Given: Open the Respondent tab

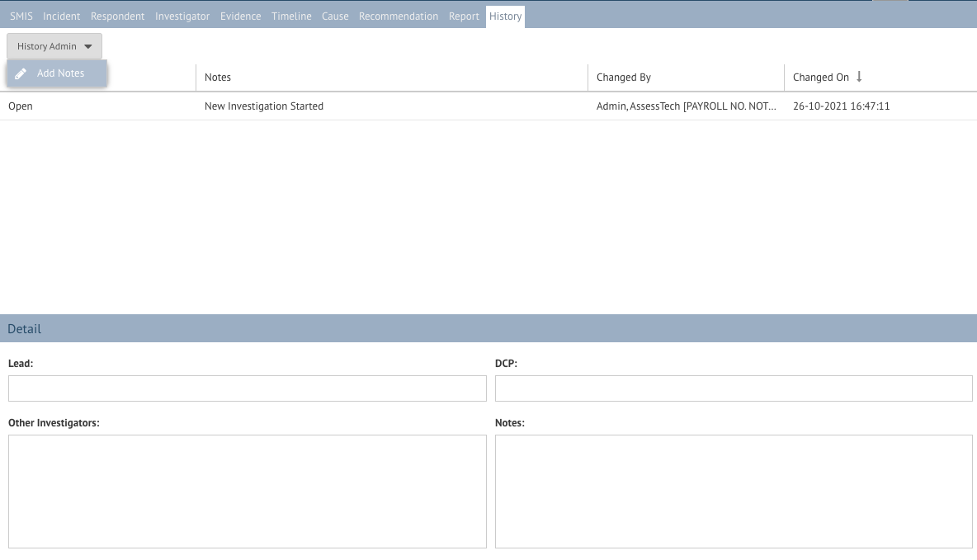Looking at the screenshot, I should (x=118, y=16).
